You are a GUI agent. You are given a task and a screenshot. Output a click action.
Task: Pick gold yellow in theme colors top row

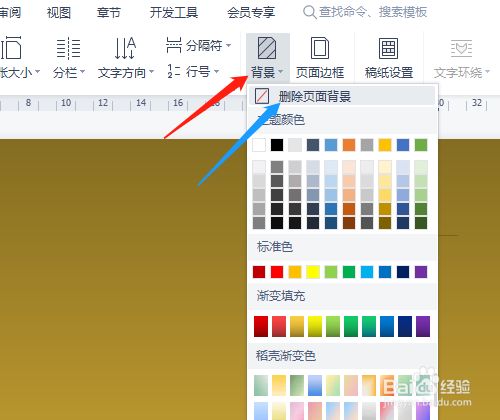point(385,145)
